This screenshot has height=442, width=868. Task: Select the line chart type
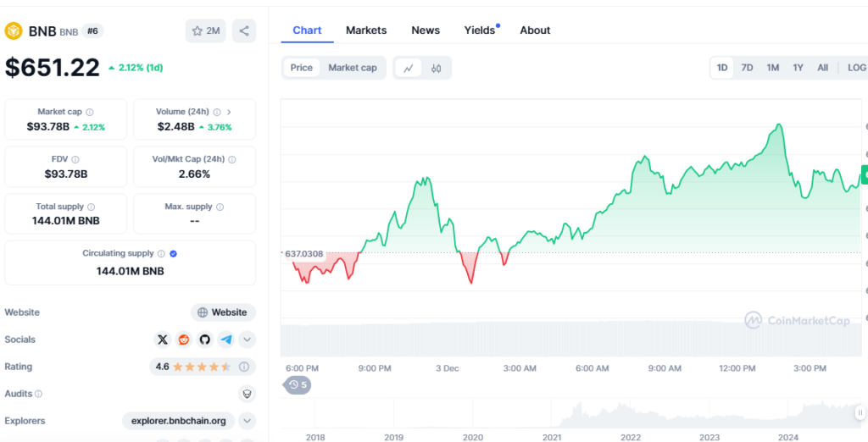click(x=408, y=68)
